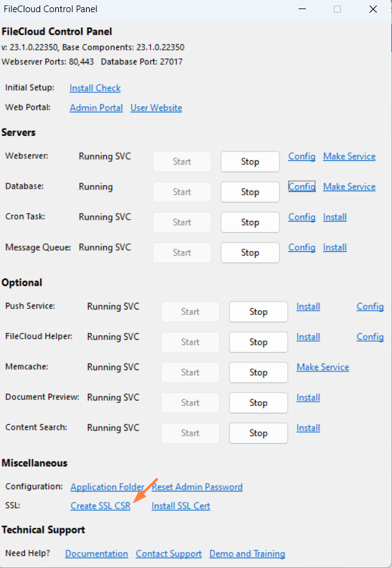Click Config link for Webserver
The image size is (392, 568).
coord(302,157)
